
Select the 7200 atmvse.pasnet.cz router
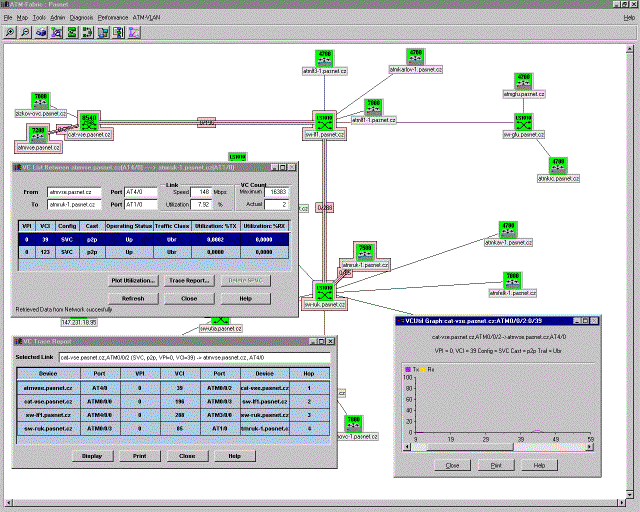38,135
